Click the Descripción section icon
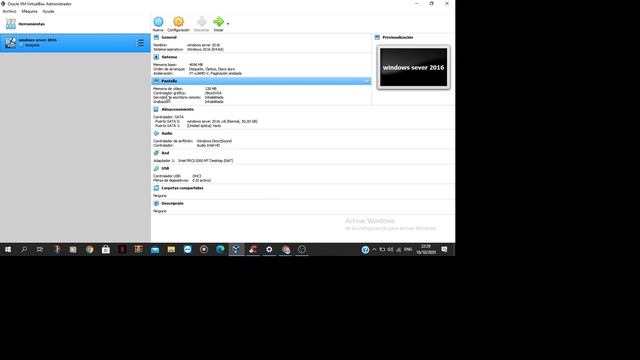The height and width of the screenshot is (360, 640). point(156,203)
